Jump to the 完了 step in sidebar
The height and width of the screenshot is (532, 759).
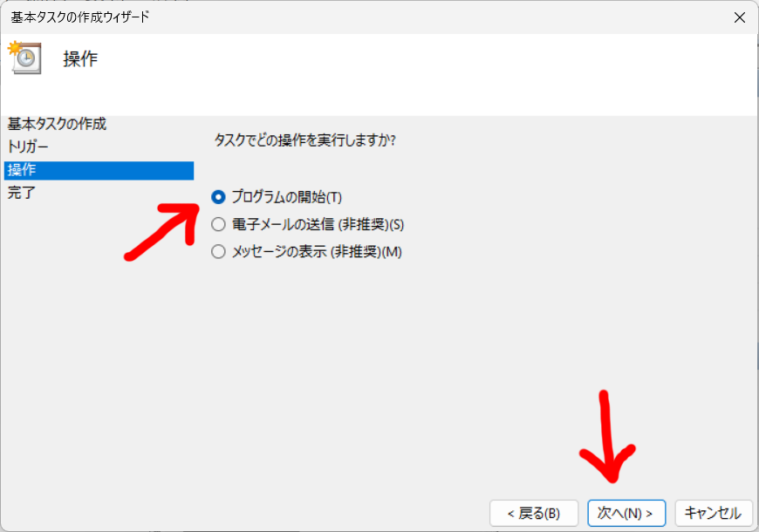tap(21, 193)
